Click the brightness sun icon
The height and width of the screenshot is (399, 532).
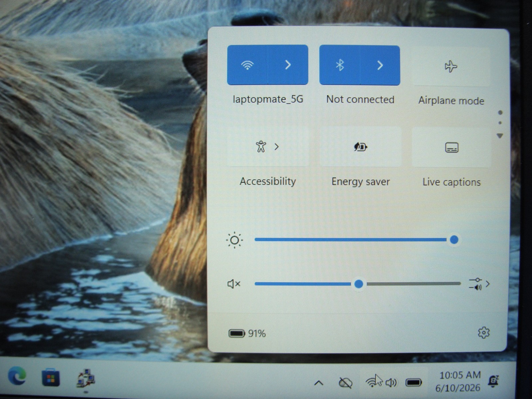tap(234, 240)
